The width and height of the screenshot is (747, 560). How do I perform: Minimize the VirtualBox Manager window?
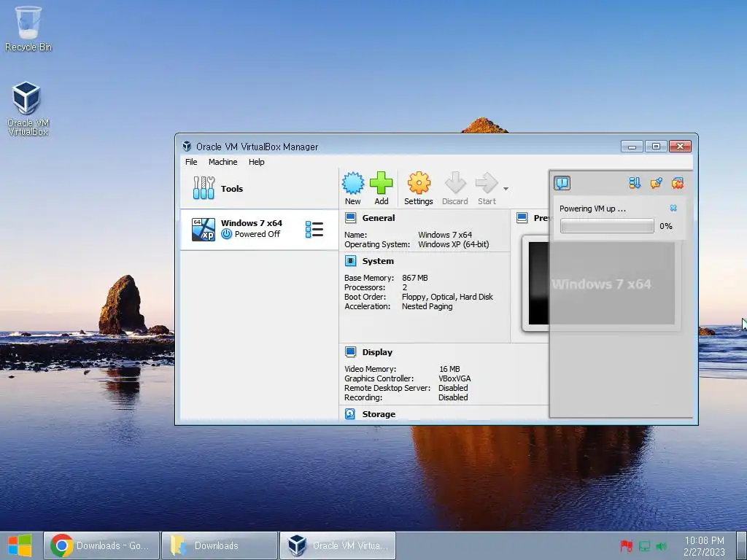[632, 146]
